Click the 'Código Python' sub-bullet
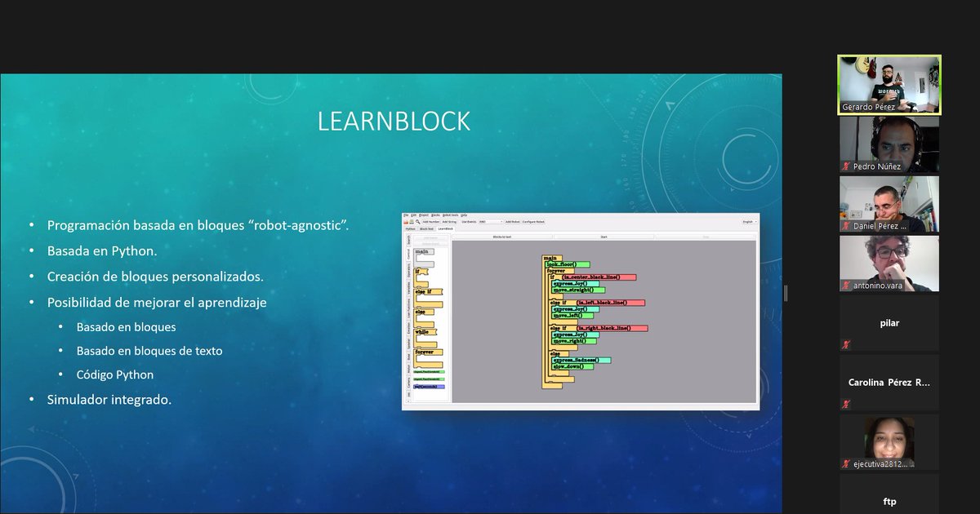The height and width of the screenshot is (514, 980). (115, 374)
